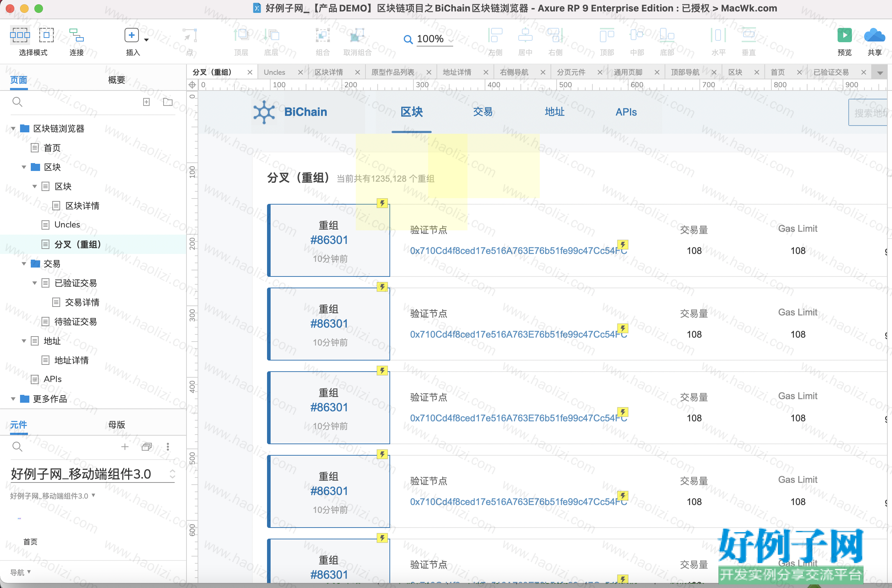Click the add folder icon

coord(168,102)
